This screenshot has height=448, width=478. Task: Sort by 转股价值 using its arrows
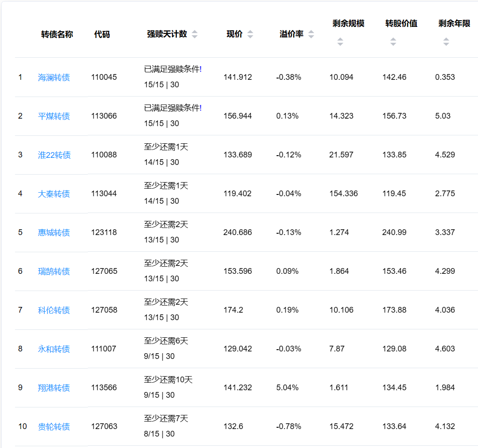tap(393, 42)
